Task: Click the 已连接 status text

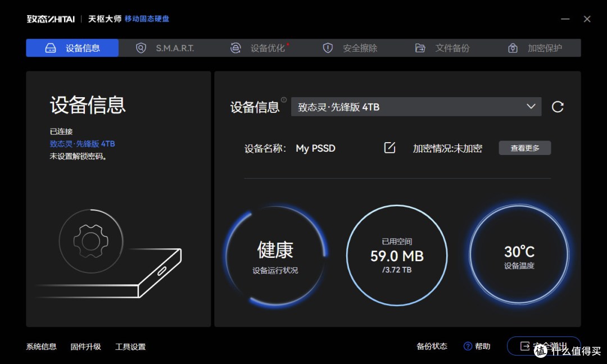Action: tap(61, 131)
